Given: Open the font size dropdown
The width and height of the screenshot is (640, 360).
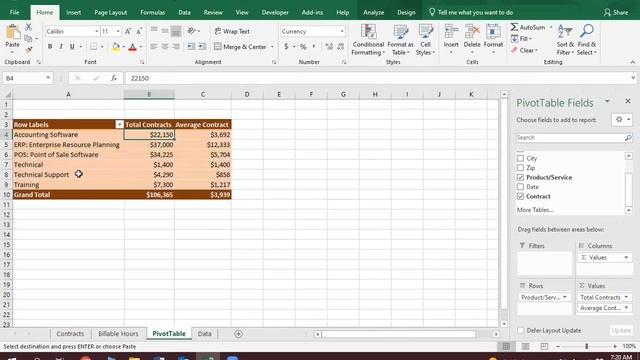Looking at the screenshot, I should click(x=118, y=31).
